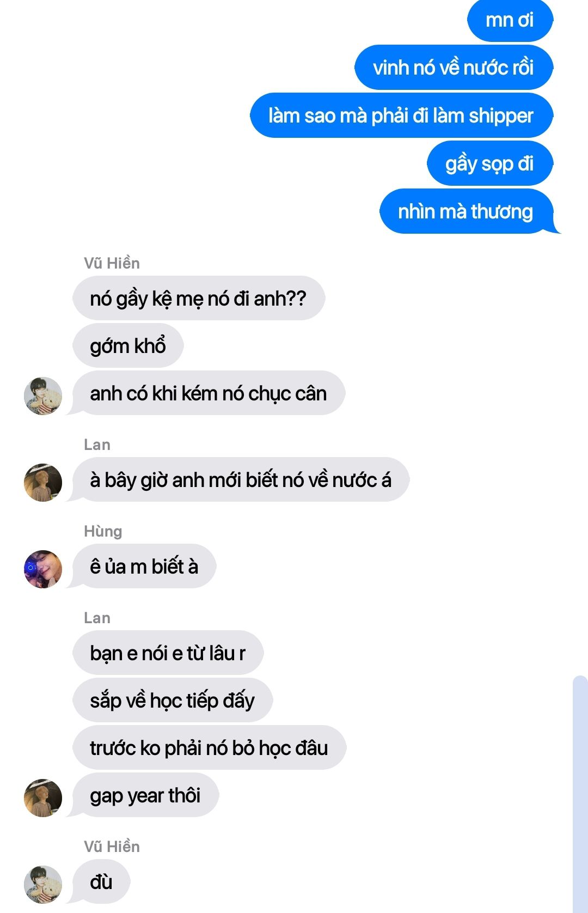Screen dimensions: 588x913
Task: Click Vũ Hiền's avatar beside "anh có khi kém" message
Action: click(x=43, y=395)
